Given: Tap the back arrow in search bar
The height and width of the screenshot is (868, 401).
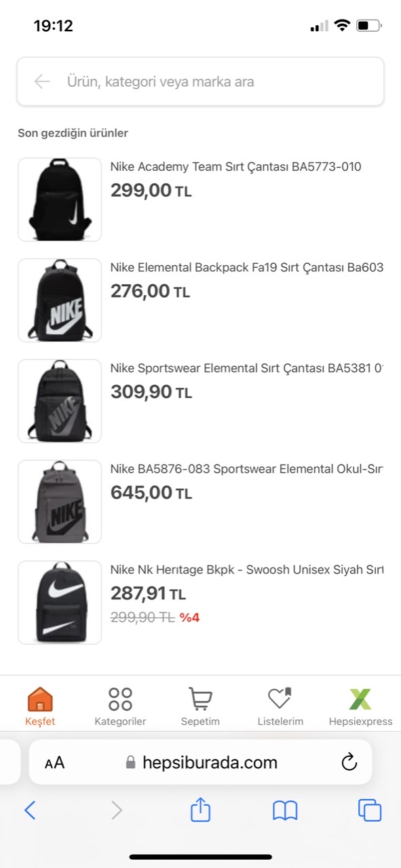Looking at the screenshot, I should 42,82.
